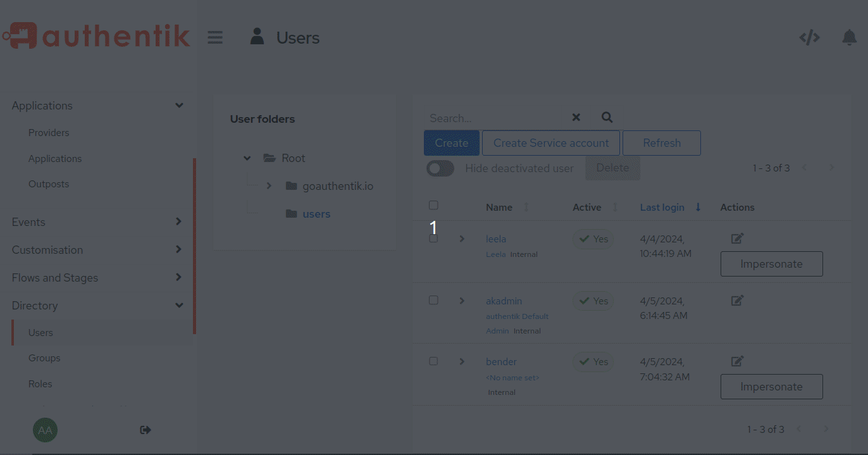This screenshot has height=455, width=868.
Task: Select the akadmin row checkbox
Action: 433,300
